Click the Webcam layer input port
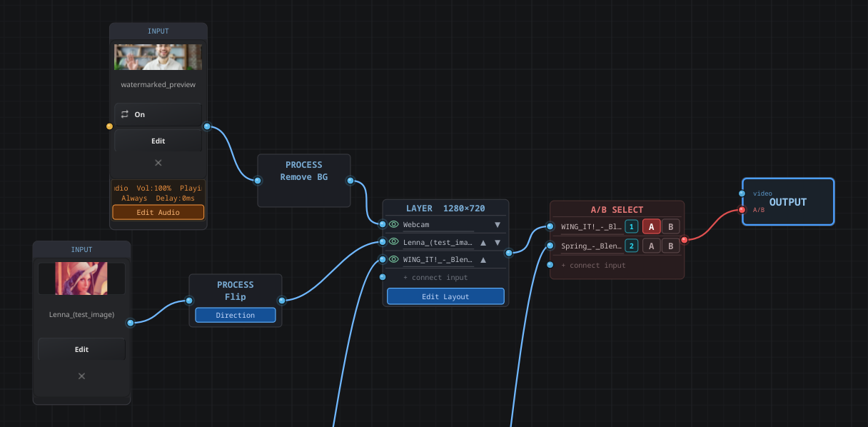Viewport: 868px width, 427px height. (383, 224)
